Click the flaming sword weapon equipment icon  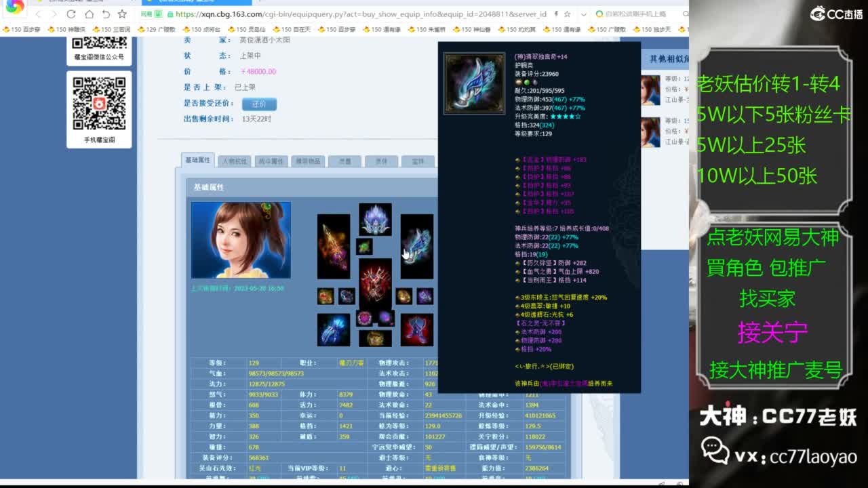coord(334,247)
